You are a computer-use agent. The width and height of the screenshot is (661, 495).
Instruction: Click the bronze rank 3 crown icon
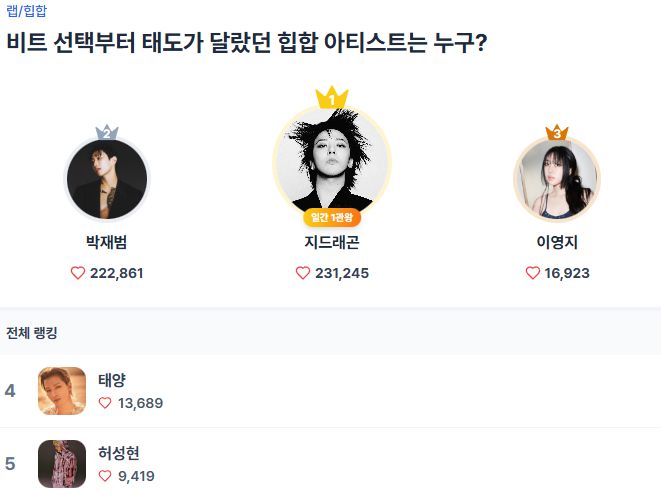coord(557,133)
